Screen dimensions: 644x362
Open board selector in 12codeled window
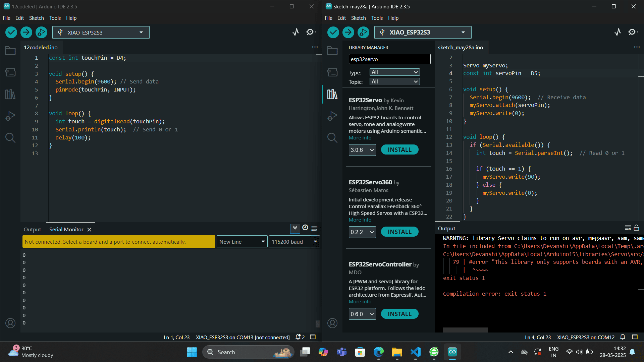pyautogui.click(x=101, y=33)
